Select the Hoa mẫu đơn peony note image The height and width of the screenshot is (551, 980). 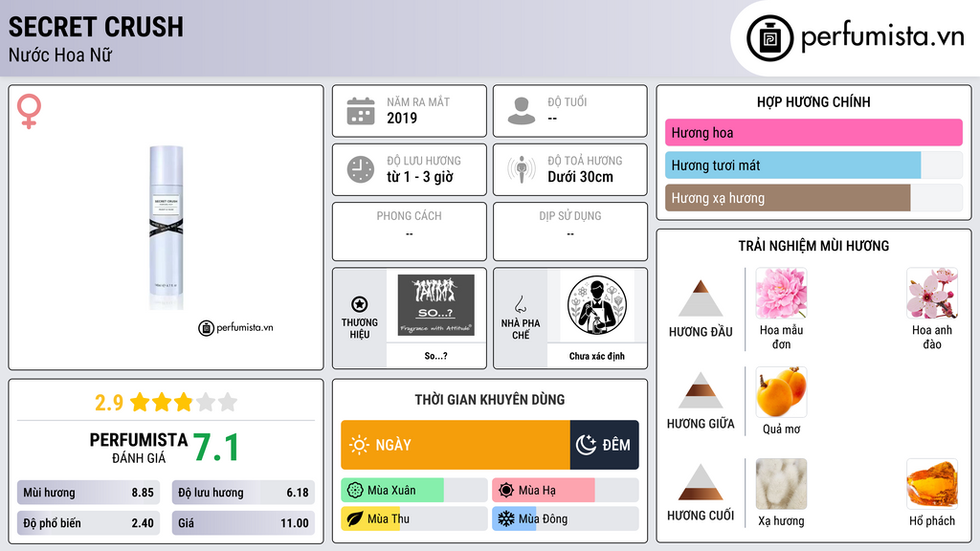(781, 294)
